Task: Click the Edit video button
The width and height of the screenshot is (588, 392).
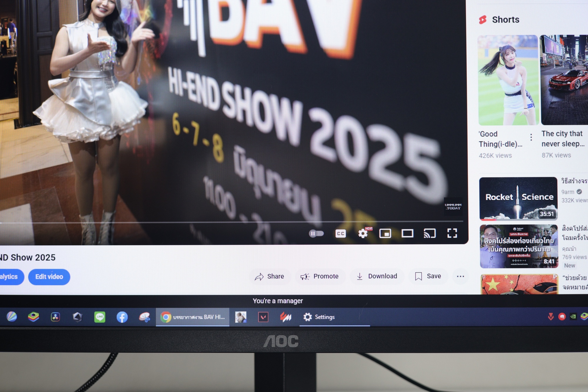Action: point(49,277)
